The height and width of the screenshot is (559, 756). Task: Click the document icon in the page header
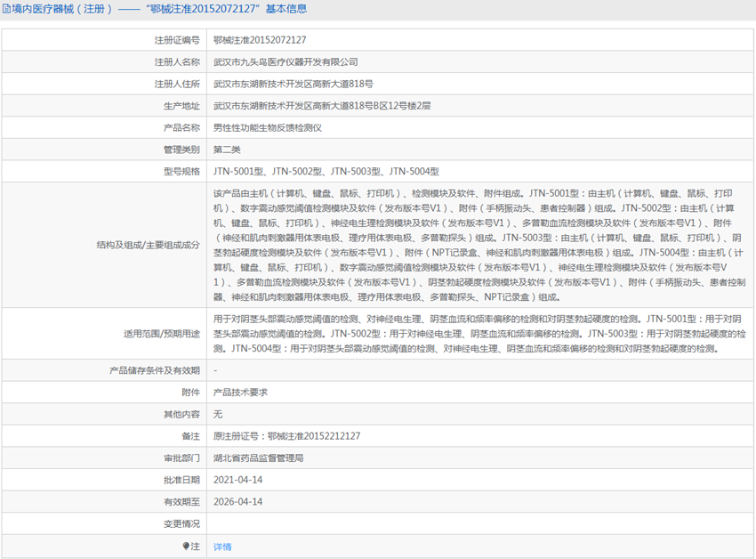pyautogui.click(x=7, y=8)
